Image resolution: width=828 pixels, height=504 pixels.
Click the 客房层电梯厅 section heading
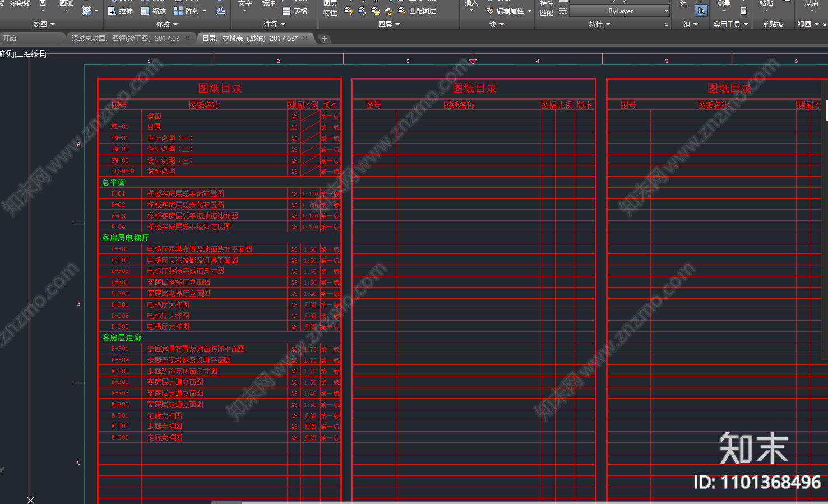coord(125,238)
